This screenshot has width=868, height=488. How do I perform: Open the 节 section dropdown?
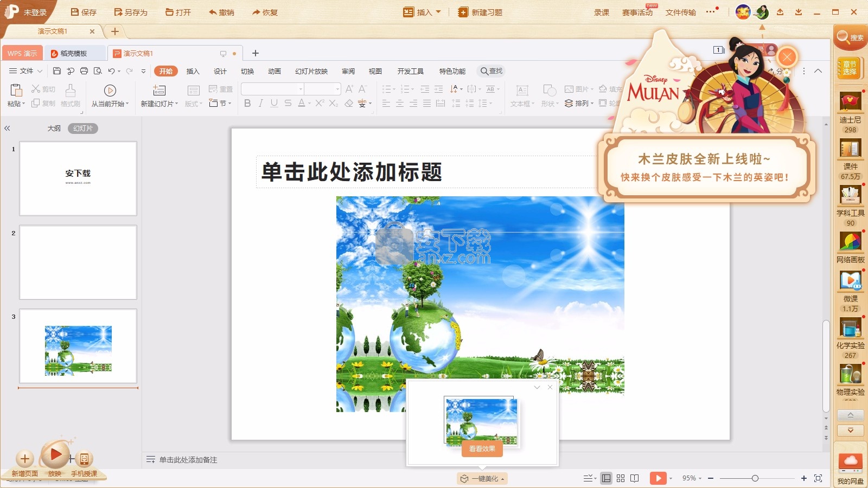point(221,103)
